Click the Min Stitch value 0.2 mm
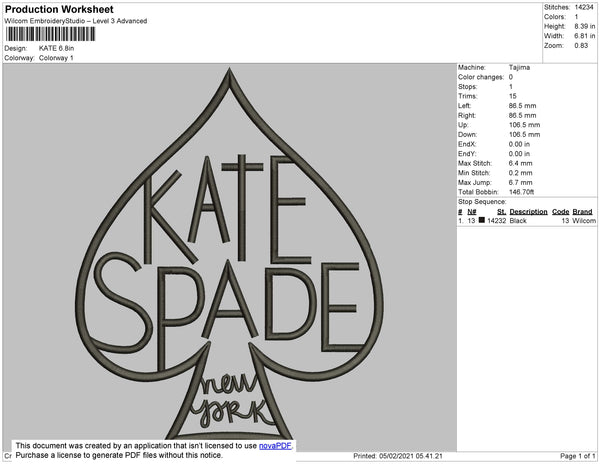 pos(520,173)
